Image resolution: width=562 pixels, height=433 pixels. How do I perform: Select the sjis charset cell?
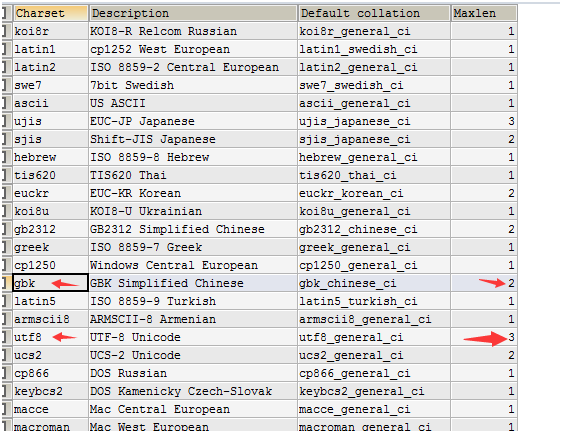tap(51, 139)
